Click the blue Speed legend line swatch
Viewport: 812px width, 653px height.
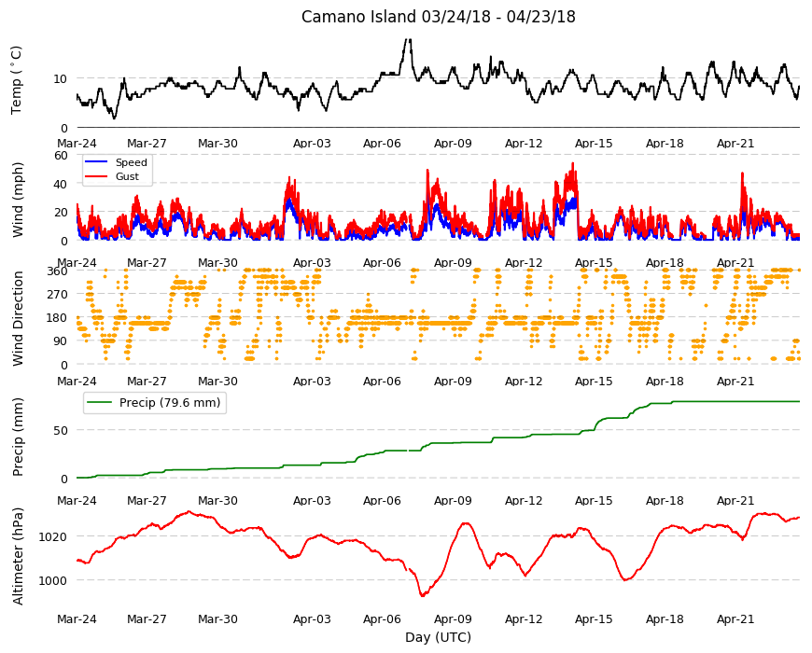96,162
